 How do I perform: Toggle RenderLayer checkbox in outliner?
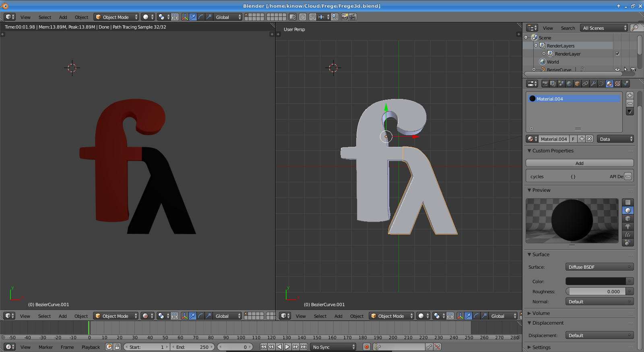click(617, 54)
